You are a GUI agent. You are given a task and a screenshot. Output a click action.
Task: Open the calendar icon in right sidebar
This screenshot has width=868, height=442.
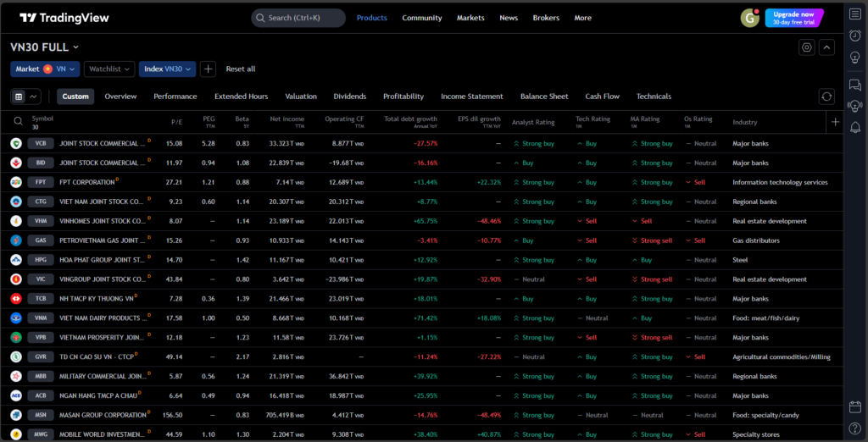855,407
